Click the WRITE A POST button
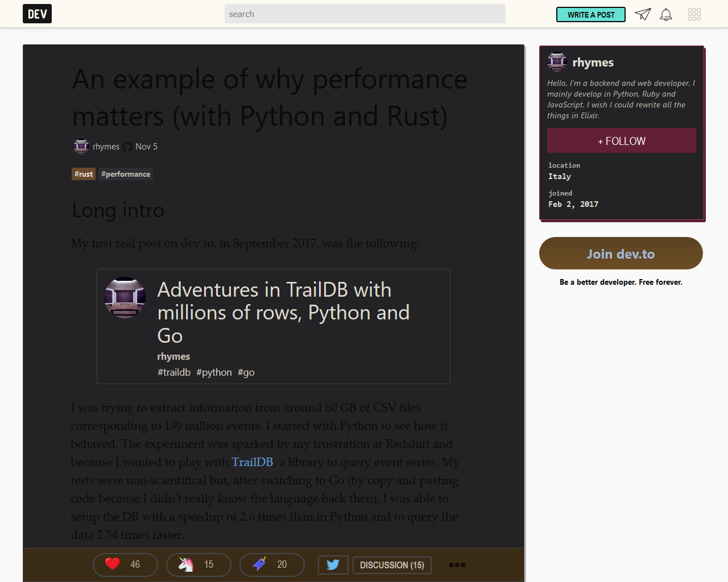Viewport: 728px width, 582px height. (x=590, y=14)
